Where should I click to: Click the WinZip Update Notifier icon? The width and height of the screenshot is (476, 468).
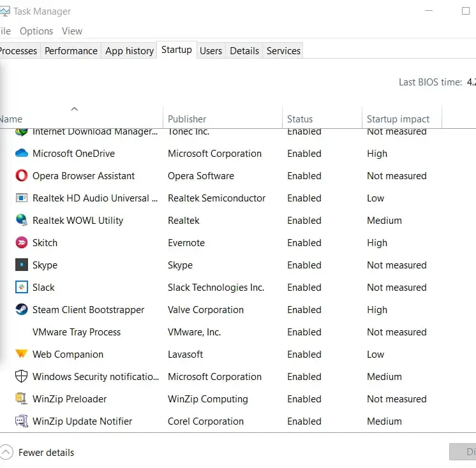tap(22, 421)
